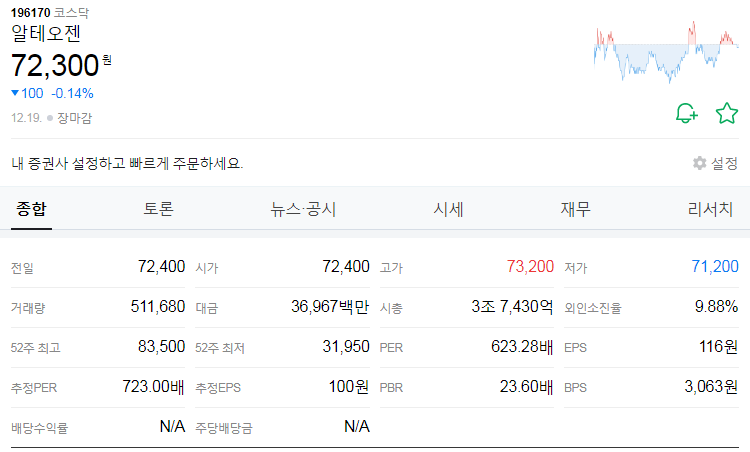Add 알테오젠 to favorites via star icon
Image resolution: width=750 pixels, height=452 pixels.
coord(727,113)
